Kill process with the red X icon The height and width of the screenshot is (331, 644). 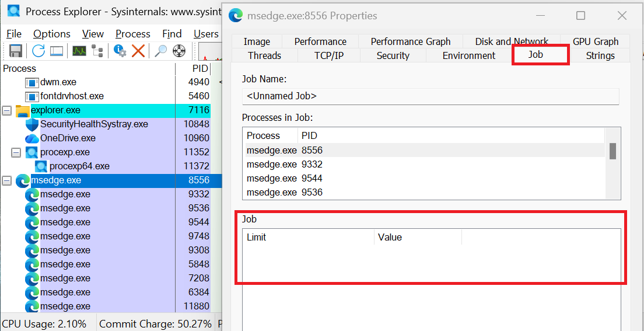[x=138, y=51]
